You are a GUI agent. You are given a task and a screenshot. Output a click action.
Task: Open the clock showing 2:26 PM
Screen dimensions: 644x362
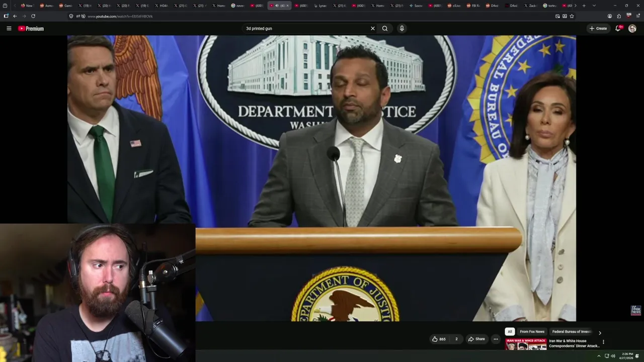(627, 356)
